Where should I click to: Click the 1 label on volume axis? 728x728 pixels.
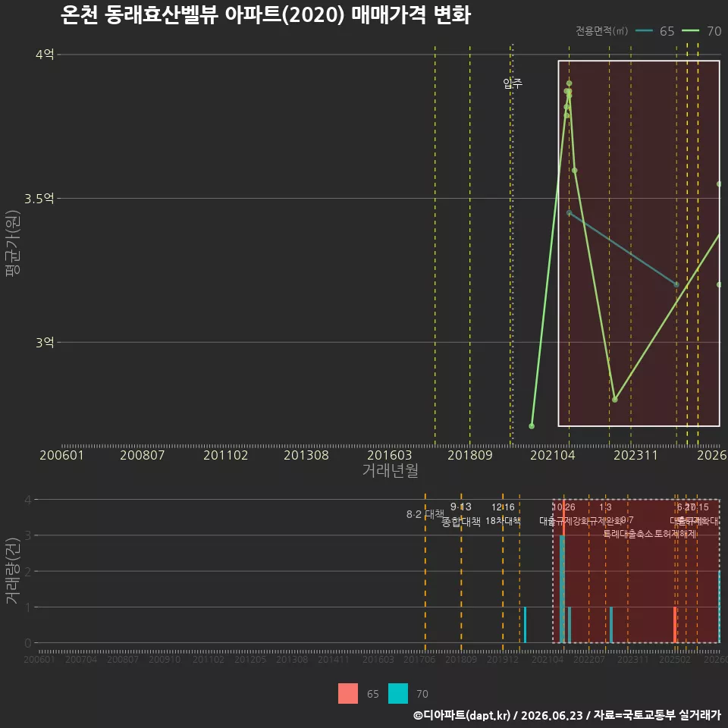click(x=28, y=607)
